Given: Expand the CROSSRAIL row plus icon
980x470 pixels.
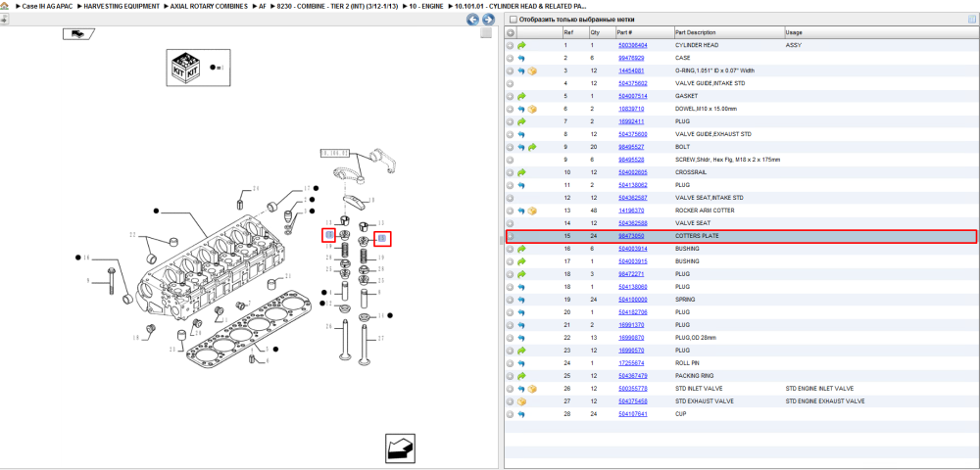Looking at the screenshot, I should coord(510,172).
